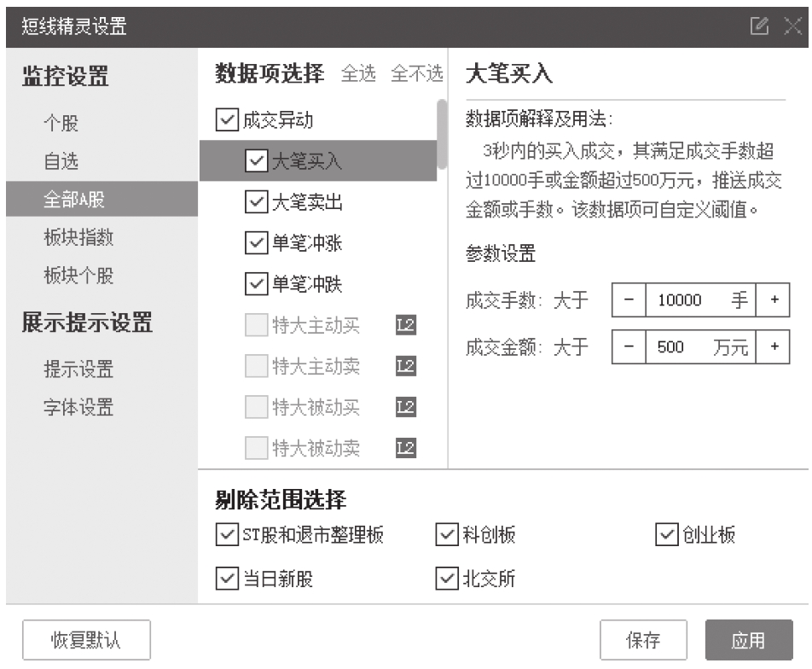Screen dimensions: 812x669
Task: Click the edit/feedback icon in title bar
Action: point(759,26)
